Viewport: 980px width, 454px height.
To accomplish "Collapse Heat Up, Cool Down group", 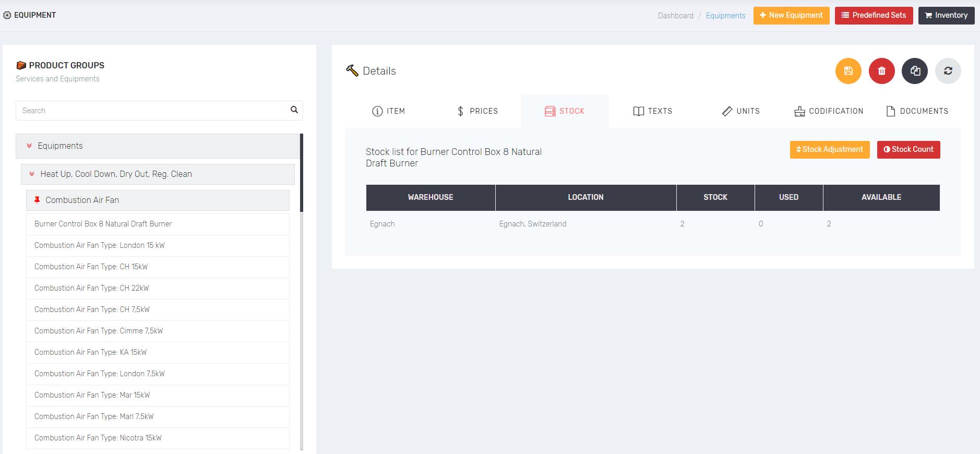I will point(32,174).
